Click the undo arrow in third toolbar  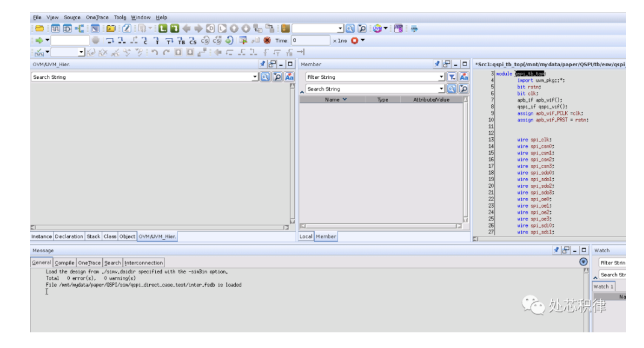[x=155, y=52]
